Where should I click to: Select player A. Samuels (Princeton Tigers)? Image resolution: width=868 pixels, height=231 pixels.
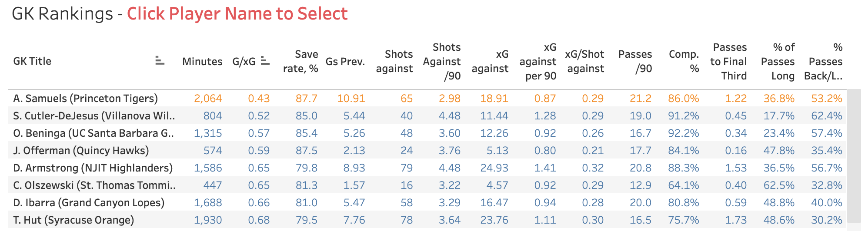(x=85, y=99)
